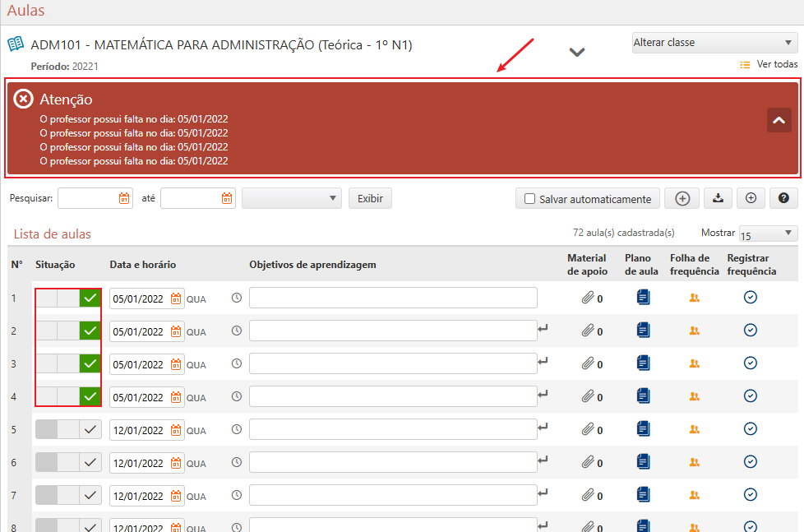Toggle situação green check for lesson 3
Viewport: 804px width, 532px height.
tap(90, 363)
